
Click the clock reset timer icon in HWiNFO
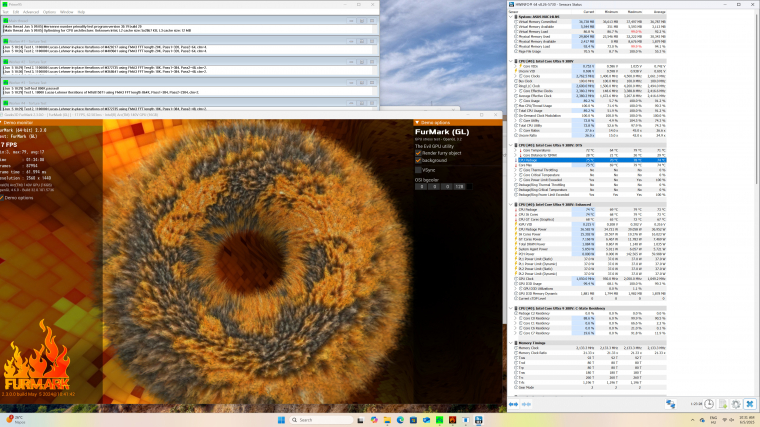pos(709,404)
